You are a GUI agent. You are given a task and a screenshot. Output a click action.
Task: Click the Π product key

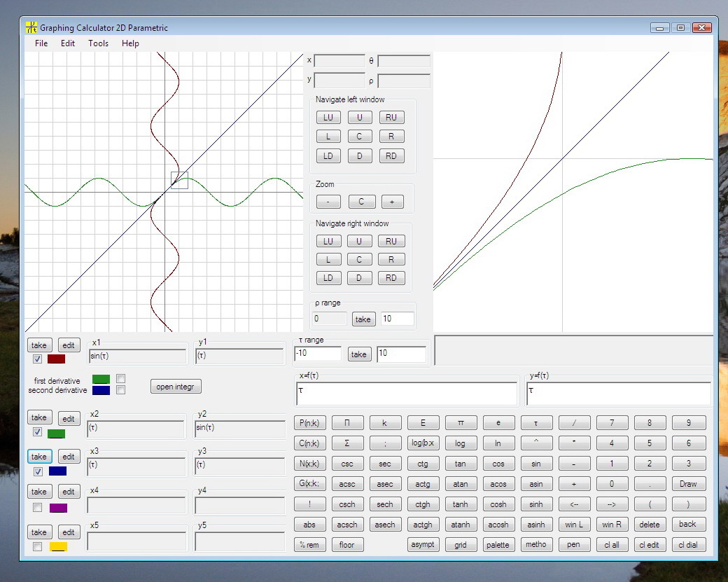point(347,423)
